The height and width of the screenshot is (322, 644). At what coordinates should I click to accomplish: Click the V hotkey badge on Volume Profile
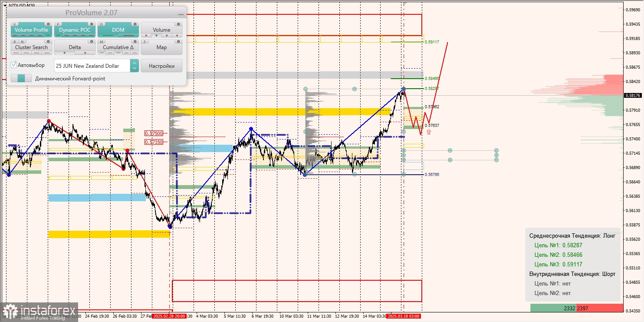coord(15,24)
